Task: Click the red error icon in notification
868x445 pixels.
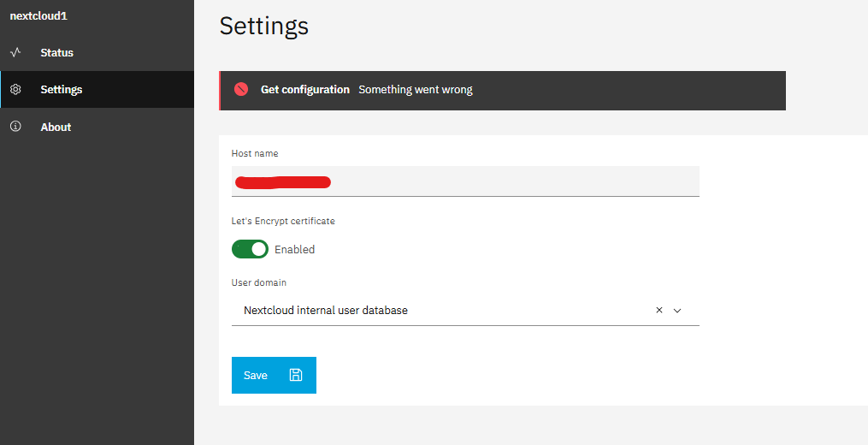Action: pos(241,89)
